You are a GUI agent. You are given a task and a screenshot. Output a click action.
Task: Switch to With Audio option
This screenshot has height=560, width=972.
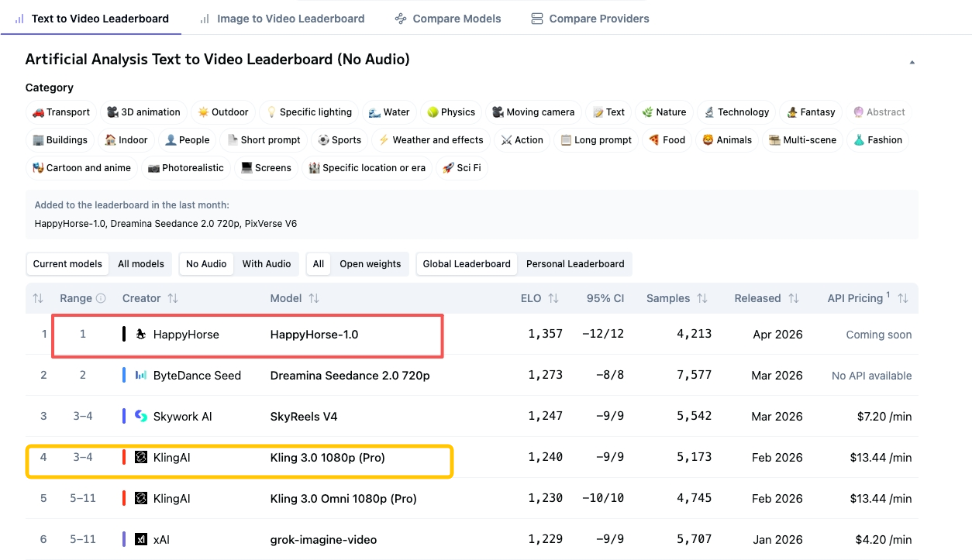(x=267, y=264)
